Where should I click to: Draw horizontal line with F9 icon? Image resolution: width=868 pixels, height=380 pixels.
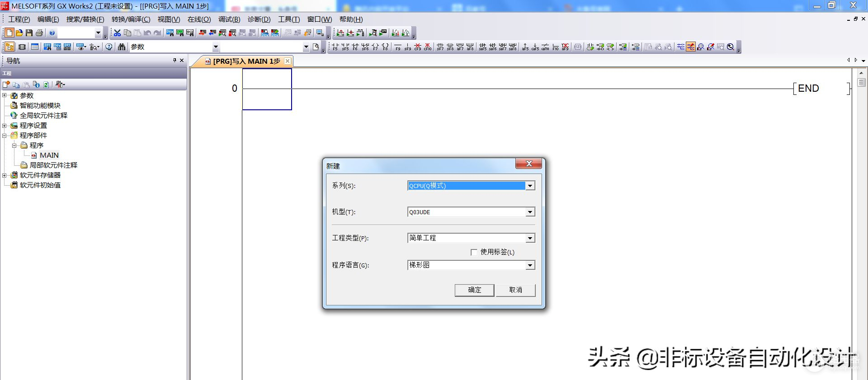[x=398, y=47]
